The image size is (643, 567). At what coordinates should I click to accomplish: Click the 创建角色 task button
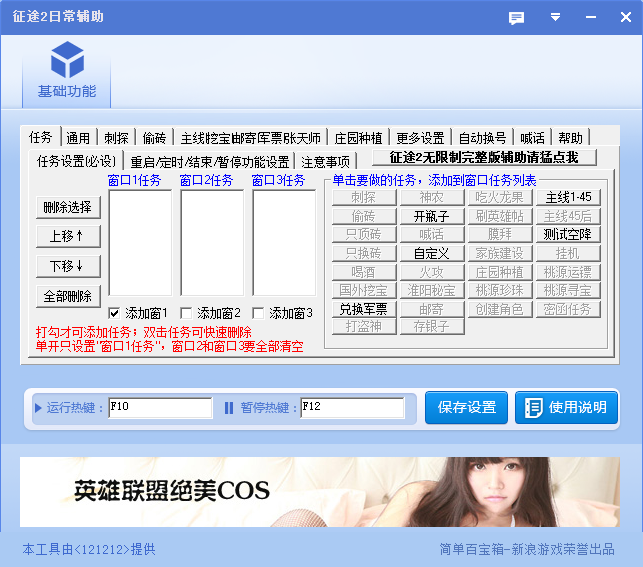click(x=500, y=309)
